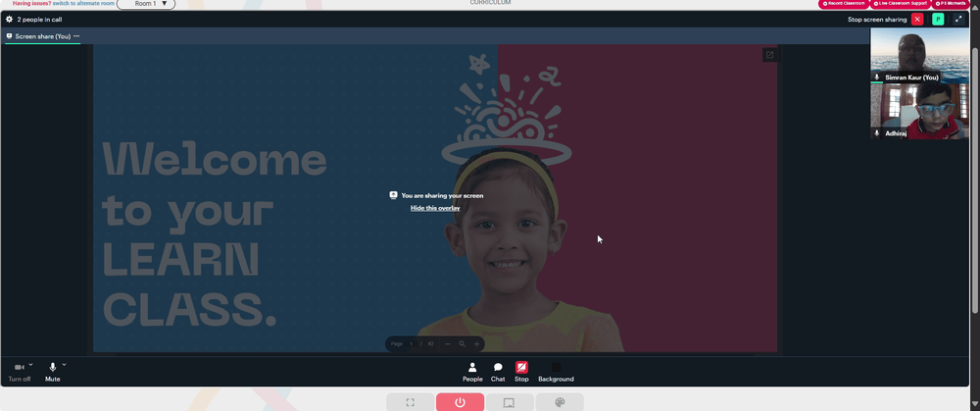Click the 'Stop screen sharing' label
Image resolution: width=980 pixels, height=411 pixels.
coord(877,20)
